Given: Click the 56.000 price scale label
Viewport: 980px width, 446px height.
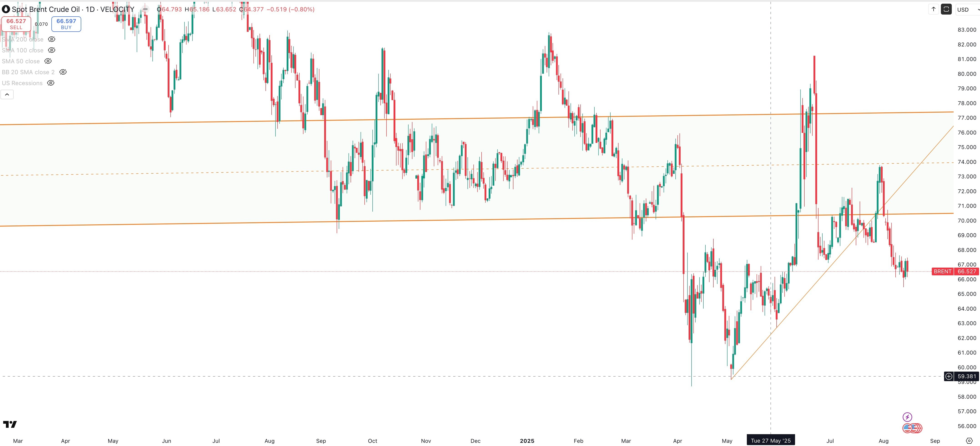Looking at the screenshot, I should [x=967, y=426].
